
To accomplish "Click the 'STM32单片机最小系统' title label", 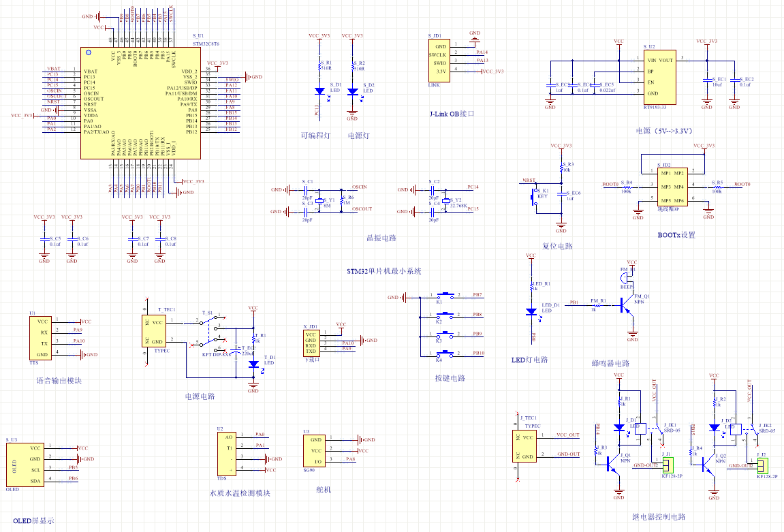I will (384, 271).
